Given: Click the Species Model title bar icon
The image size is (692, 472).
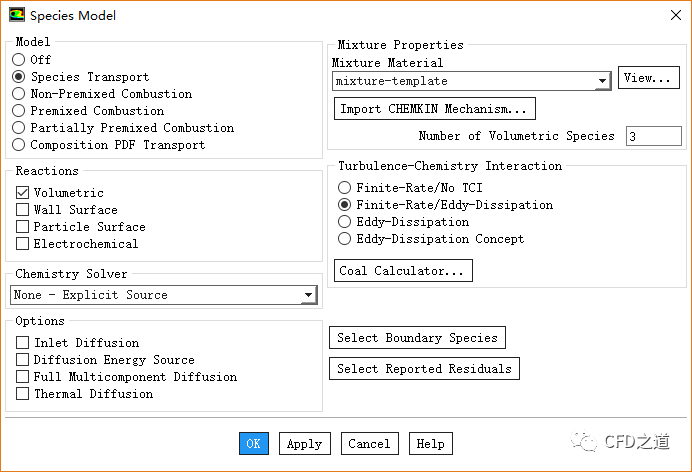Looking at the screenshot, I should pos(16,15).
